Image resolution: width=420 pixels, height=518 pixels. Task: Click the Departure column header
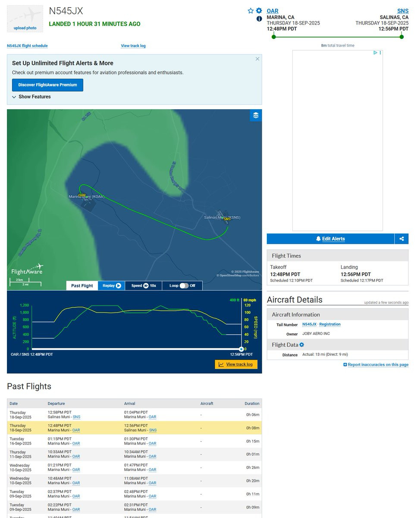(56, 404)
